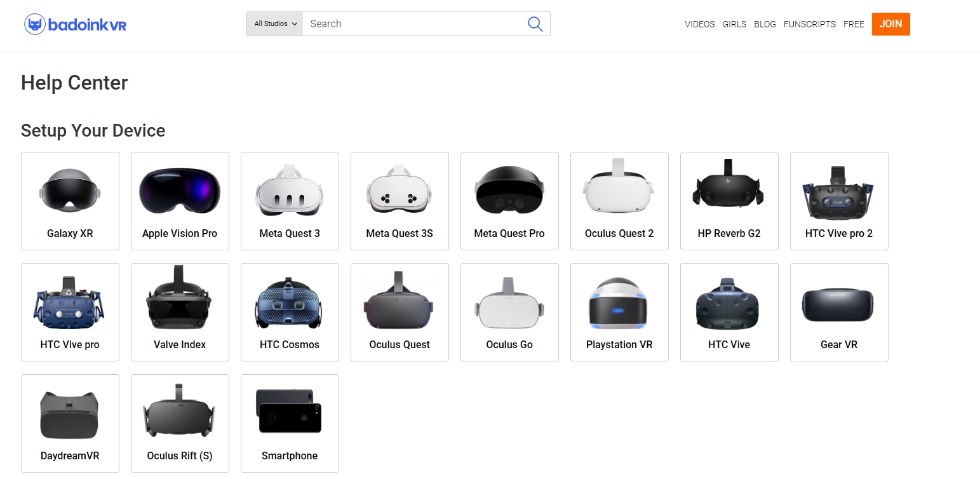Click the orange JOIN button
Viewport: 980px width, 479px height.
tap(890, 24)
